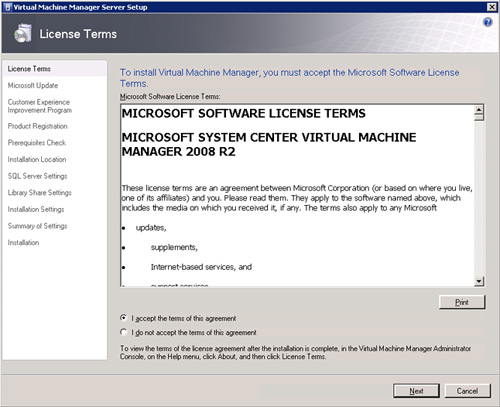Select I do not accept the terms radio button
This screenshot has width=500, height=407.
pos(124,332)
